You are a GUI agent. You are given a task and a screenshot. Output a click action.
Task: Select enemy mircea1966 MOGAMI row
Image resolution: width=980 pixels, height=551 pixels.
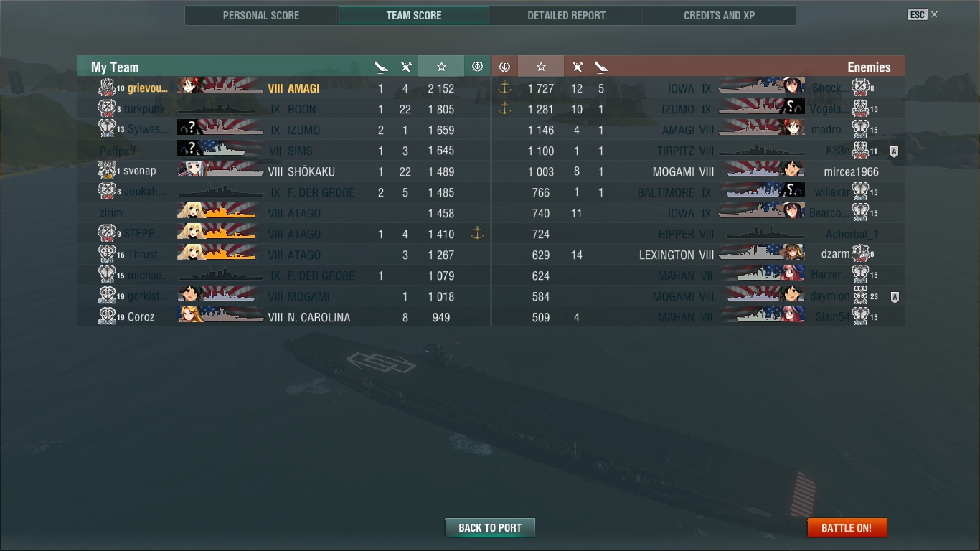(x=699, y=171)
